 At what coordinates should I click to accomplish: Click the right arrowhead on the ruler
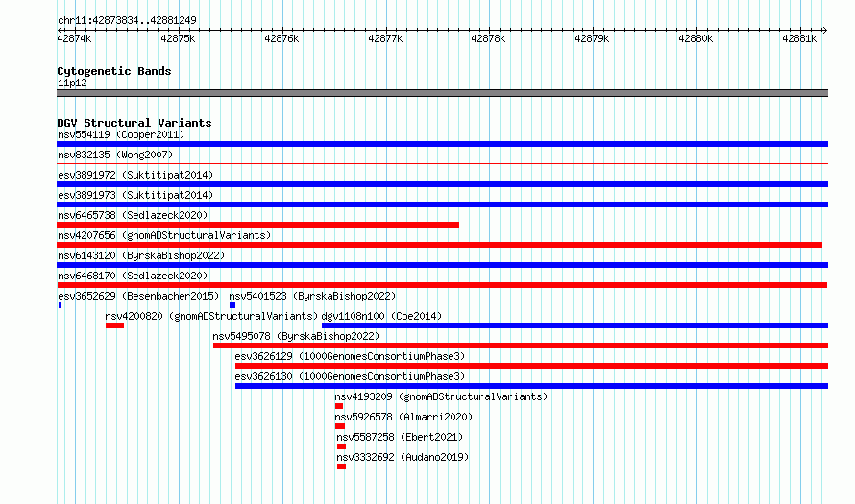click(825, 30)
